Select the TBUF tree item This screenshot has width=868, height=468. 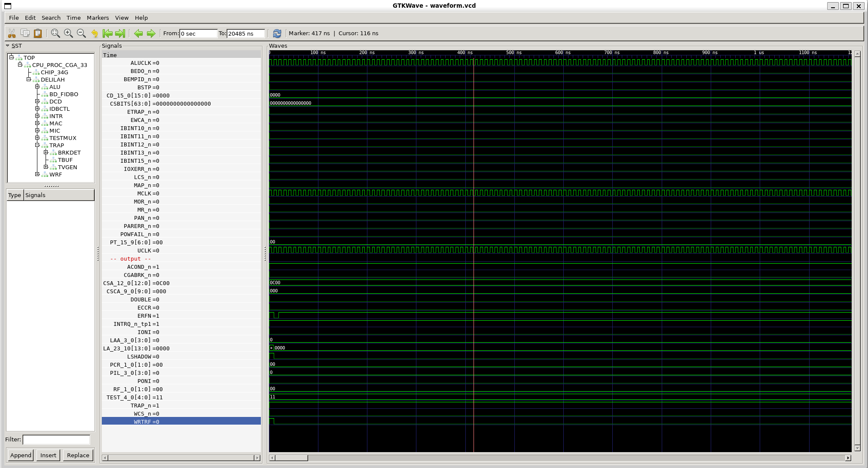(x=65, y=160)
